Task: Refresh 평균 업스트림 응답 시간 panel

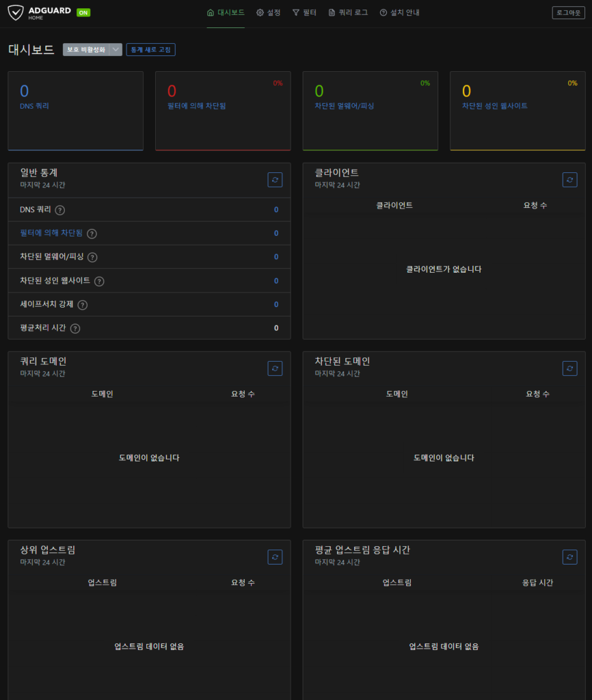Action: tap(569, 556)
